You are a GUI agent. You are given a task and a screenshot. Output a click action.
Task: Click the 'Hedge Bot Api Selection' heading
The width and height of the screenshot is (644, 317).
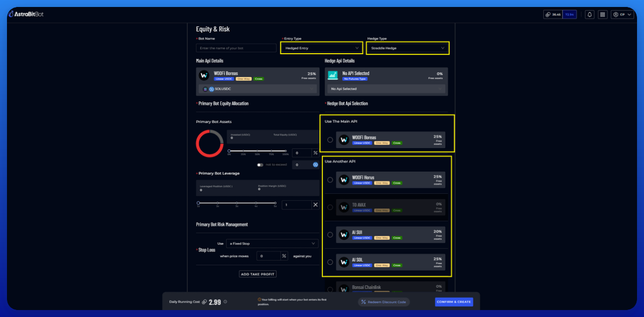[x=347, y=104]
